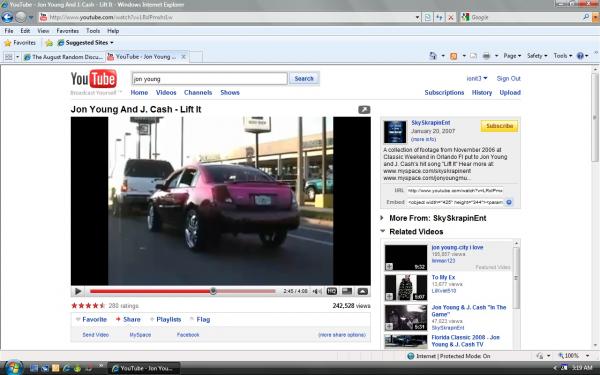
Task: Click the embed code text field
Action: pyautogui.click(x=455, y=202)
